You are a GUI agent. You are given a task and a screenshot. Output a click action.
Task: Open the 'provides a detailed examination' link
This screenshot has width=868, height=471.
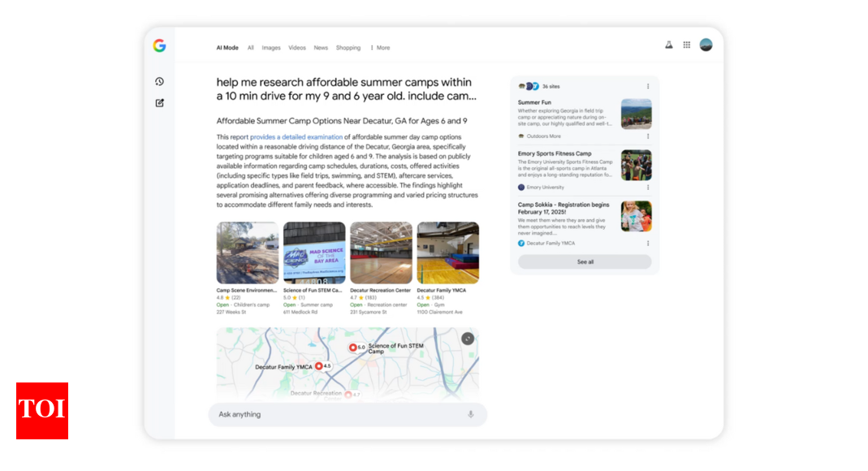tap(296, 137)
